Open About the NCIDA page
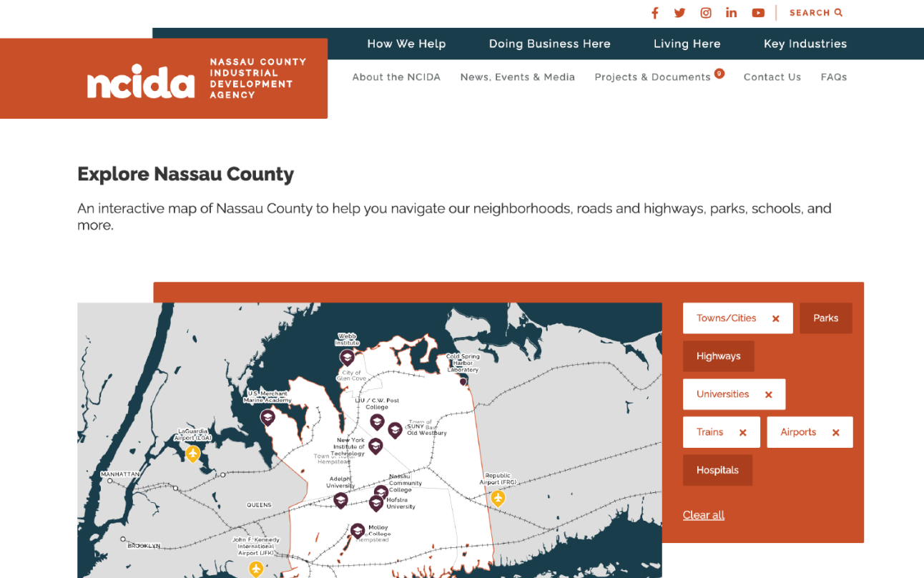The height and width of the screenshot is (578, 924). pos(396,77)
